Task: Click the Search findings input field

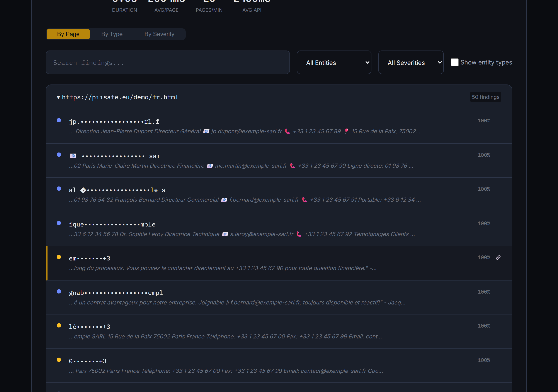Action: (168, 63)
